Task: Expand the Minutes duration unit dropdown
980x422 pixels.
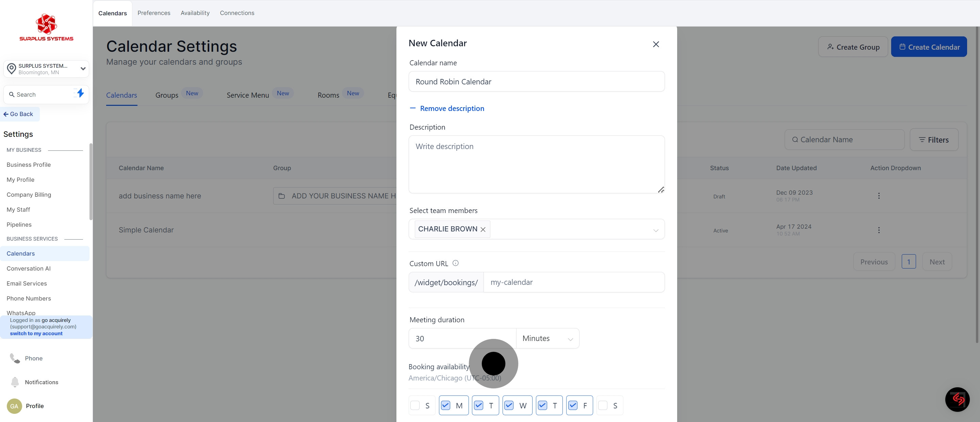Action: (x=548, y=338)
